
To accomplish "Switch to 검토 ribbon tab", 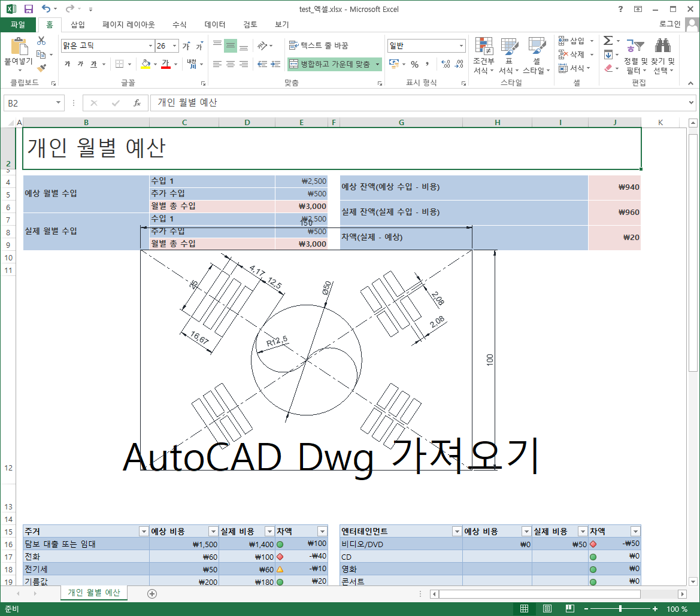I will [x=250, y=25].
